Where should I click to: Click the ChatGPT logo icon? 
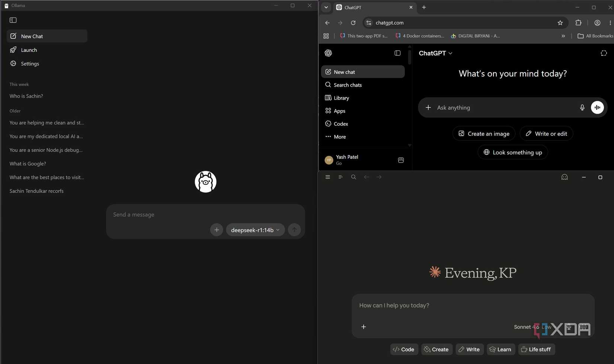click(x=328, y=53)
